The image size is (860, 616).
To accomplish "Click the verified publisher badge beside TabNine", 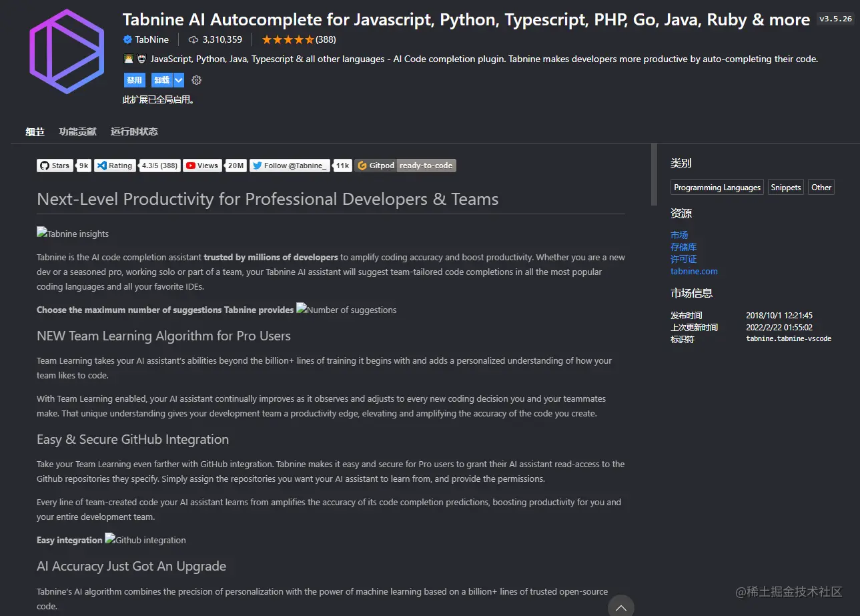I will pos(127,39).
